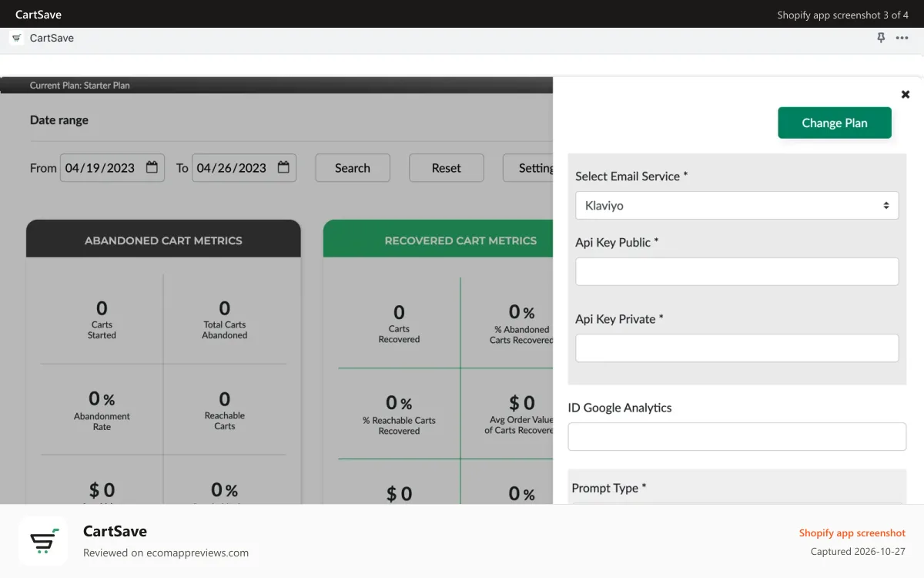
Task: Click the Change Plan button
Action: [835, 123]
